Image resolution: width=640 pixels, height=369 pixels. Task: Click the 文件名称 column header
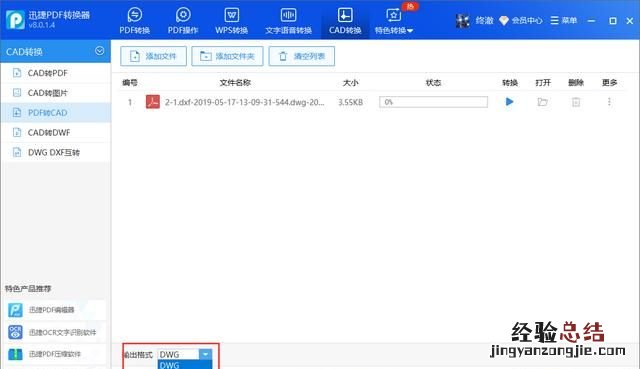235,82
